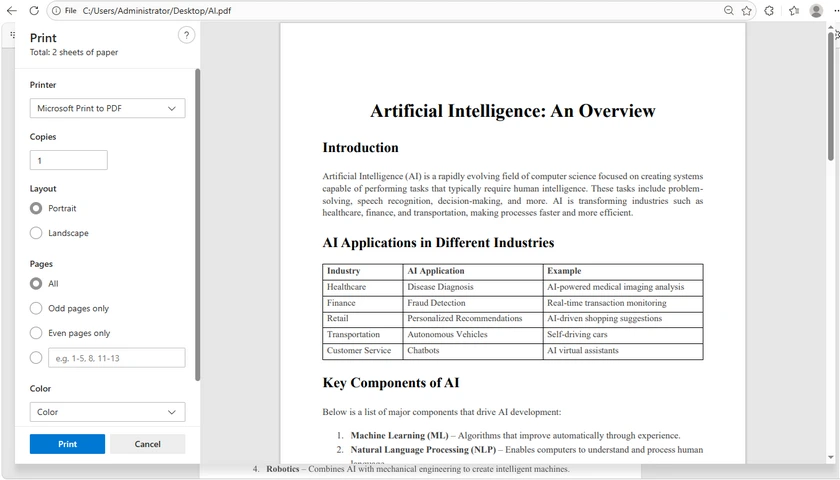Click the 'Chatbots' table cell
The image size is (840, 480).
[x=473, y=351]
